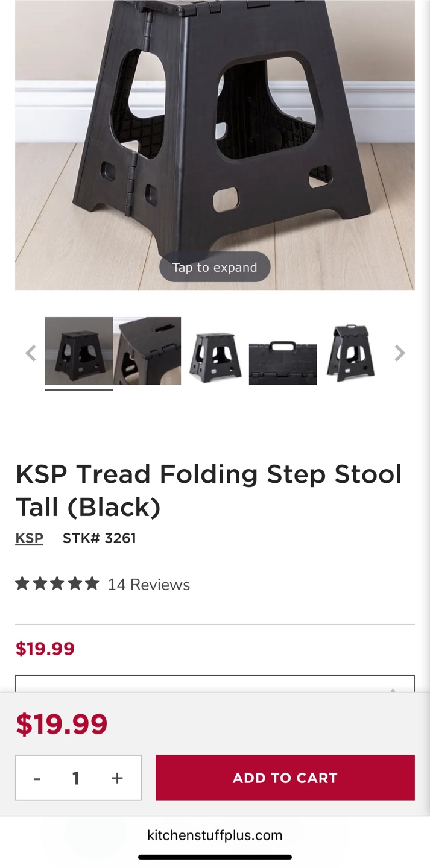Click the next thumbnails arrow

[399, 353]
